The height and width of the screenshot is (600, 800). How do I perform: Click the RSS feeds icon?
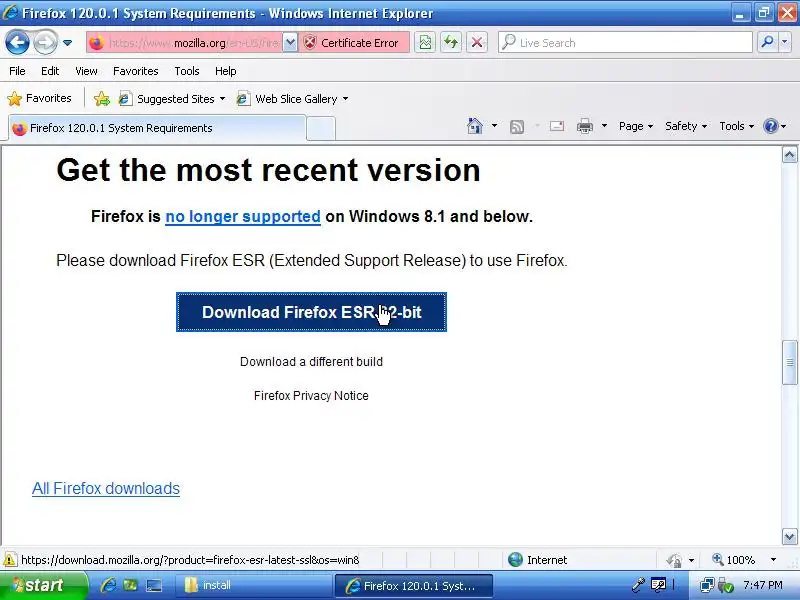coord(517,127)
